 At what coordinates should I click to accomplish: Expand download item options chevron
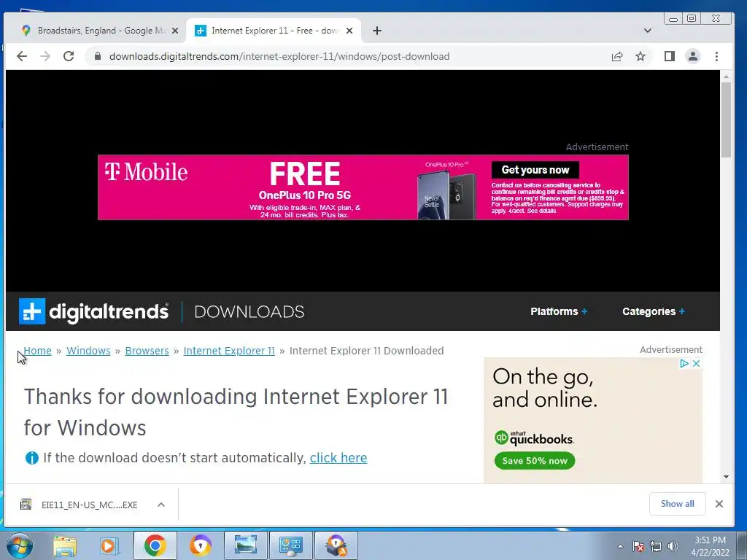pos(161,505)
